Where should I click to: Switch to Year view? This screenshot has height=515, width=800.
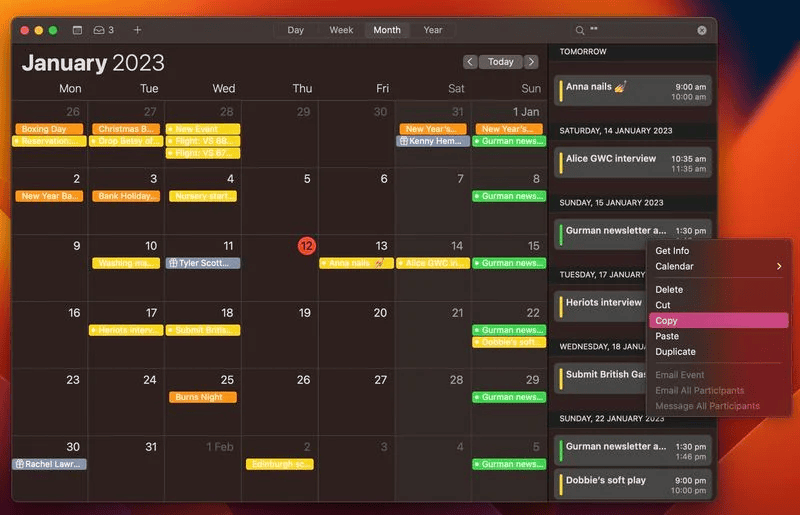pos(432,30)
